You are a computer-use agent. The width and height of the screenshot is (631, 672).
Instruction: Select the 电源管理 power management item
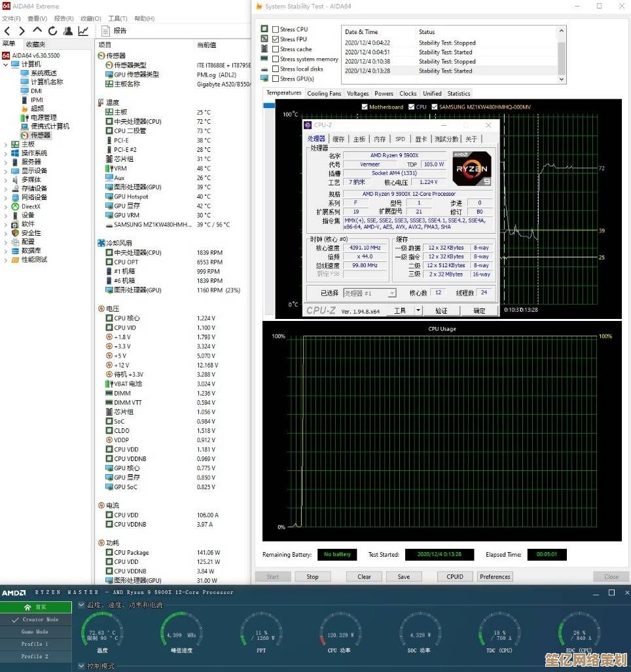[x=43, y=117]
